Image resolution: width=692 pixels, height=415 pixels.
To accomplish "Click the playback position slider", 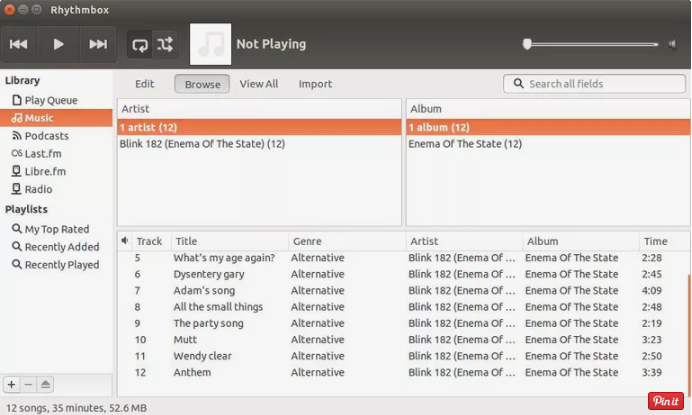I will click(590, 44).
